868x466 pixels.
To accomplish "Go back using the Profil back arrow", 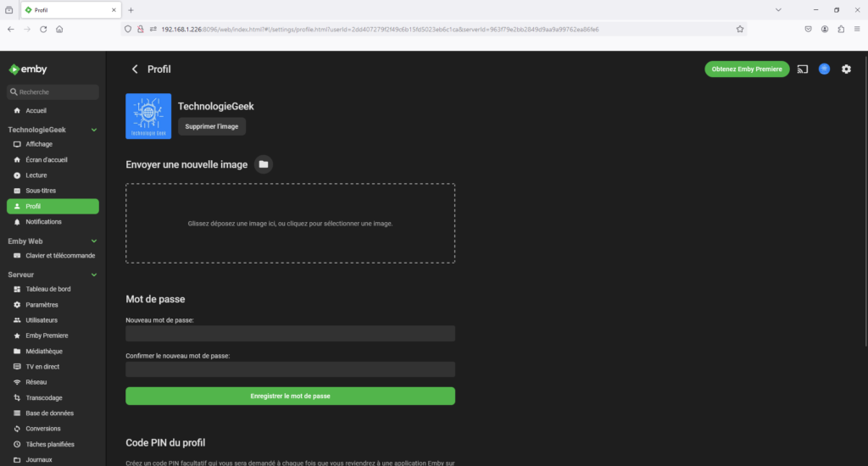I will coord(134,69).
